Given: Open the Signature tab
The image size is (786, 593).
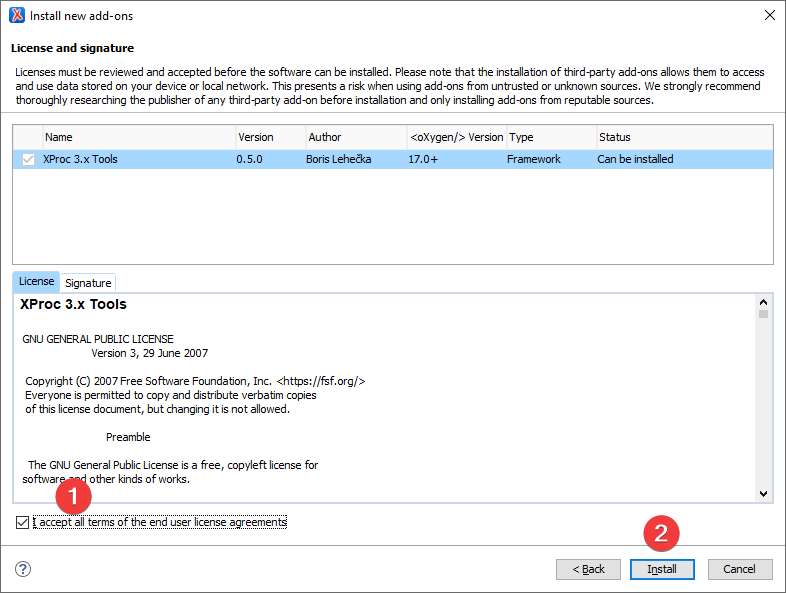Looking at the screenshot, I should [88, 283].
